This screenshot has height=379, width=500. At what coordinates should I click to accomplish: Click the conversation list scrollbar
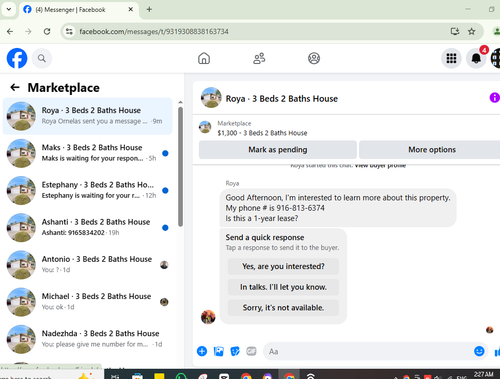[180, 167]
